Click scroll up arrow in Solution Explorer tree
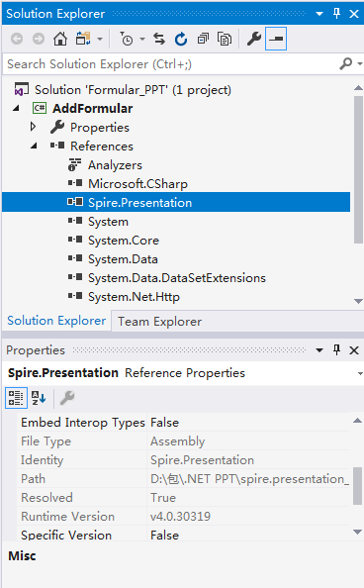The width and height of the screenshot is (364, 588). [358, 88]
